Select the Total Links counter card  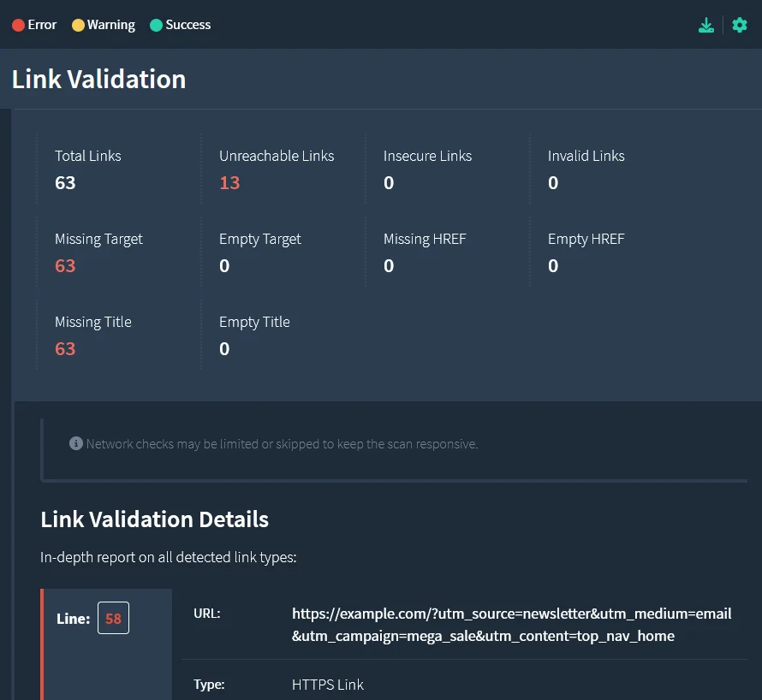point(87,169)
